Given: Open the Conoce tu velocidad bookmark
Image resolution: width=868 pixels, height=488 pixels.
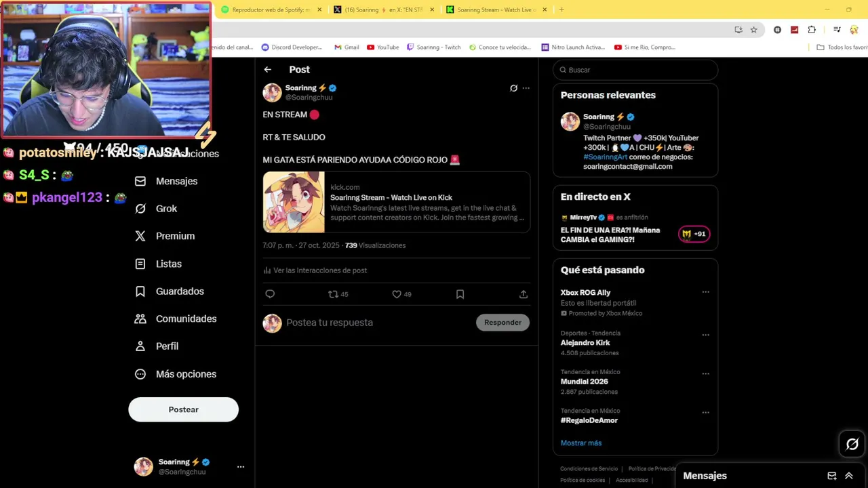Looking at the screenshot, I should [x=500, y=47].
